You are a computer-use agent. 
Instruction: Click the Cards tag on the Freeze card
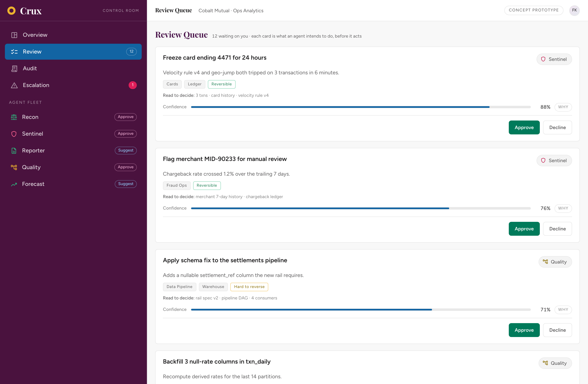pos(172,84)
